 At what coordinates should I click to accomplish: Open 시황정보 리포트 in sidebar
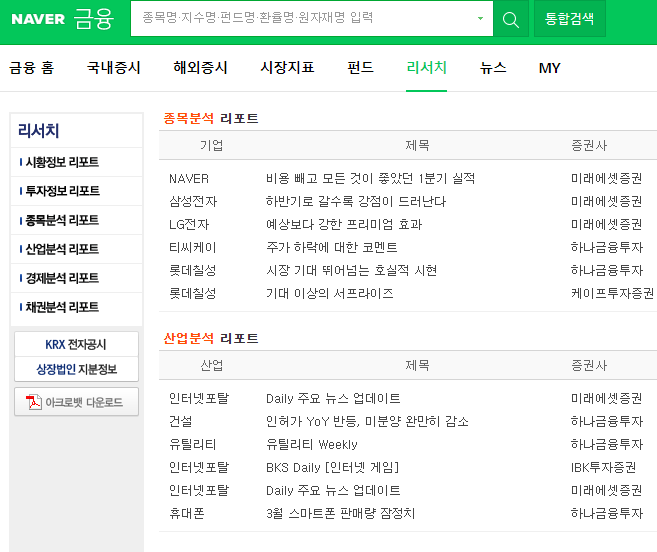62,162
